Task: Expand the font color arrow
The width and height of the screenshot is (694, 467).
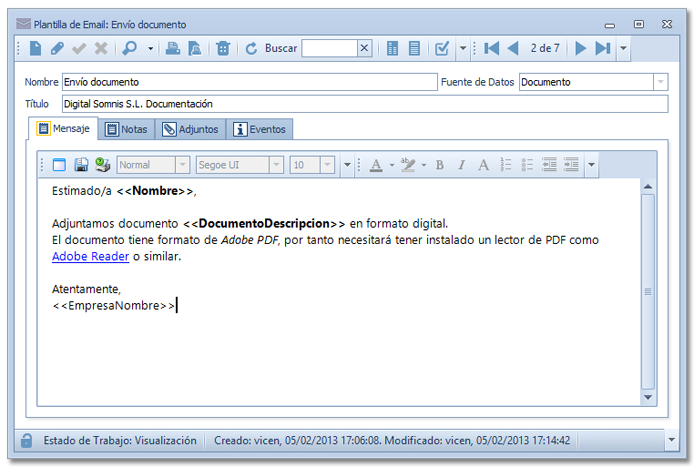Action: (x=392, y=165)
